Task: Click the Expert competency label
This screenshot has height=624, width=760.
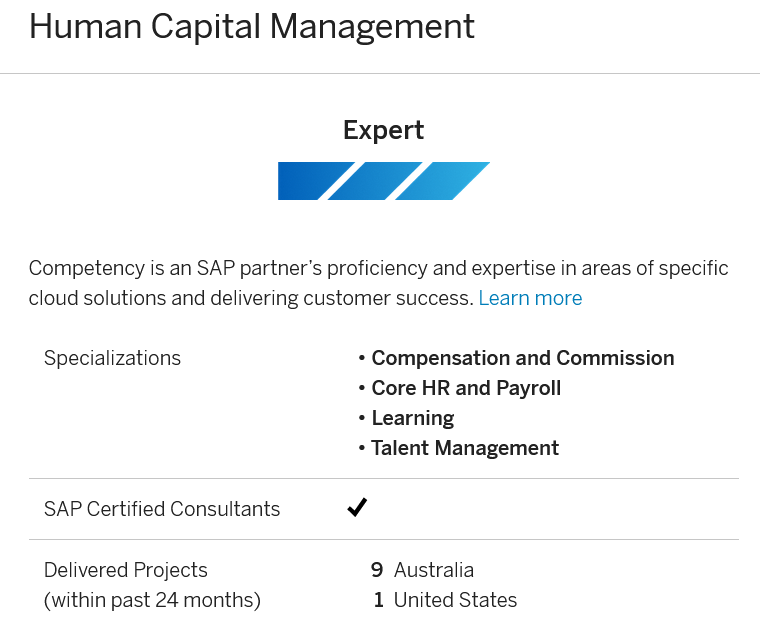Action: tap(384, 130)
